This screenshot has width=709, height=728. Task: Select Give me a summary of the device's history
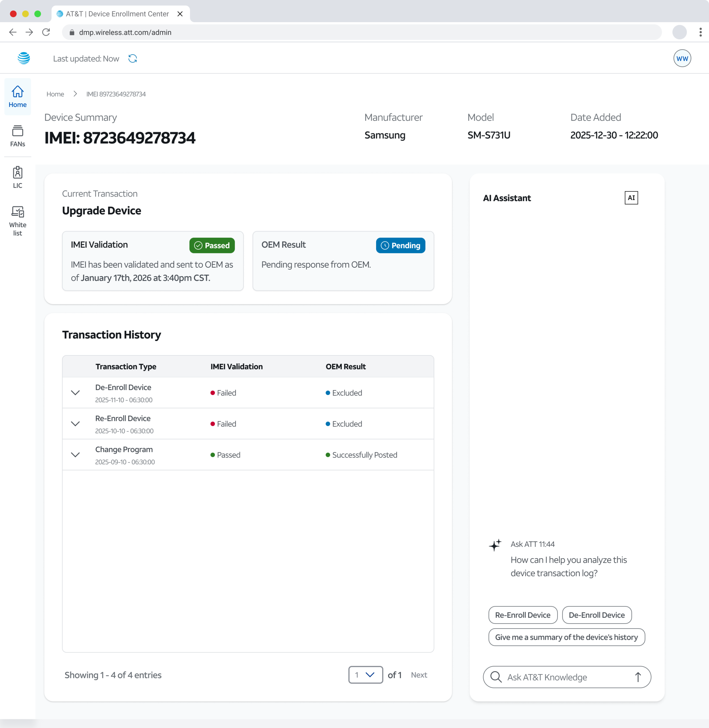(x=566, y=637)
